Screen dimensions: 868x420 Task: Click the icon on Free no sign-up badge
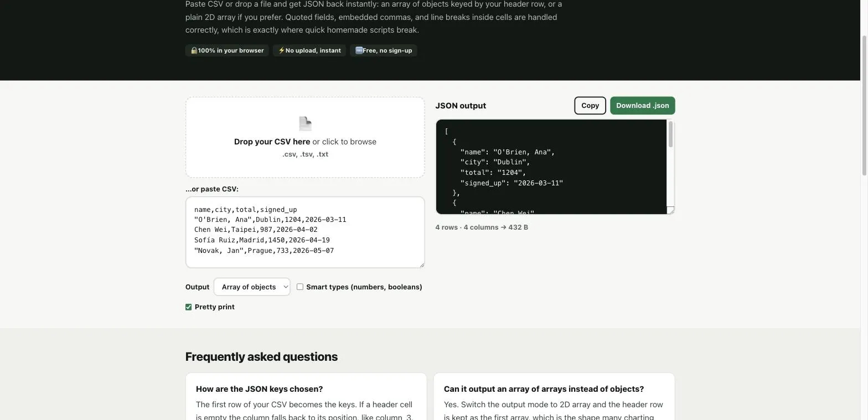click(359, 50)
